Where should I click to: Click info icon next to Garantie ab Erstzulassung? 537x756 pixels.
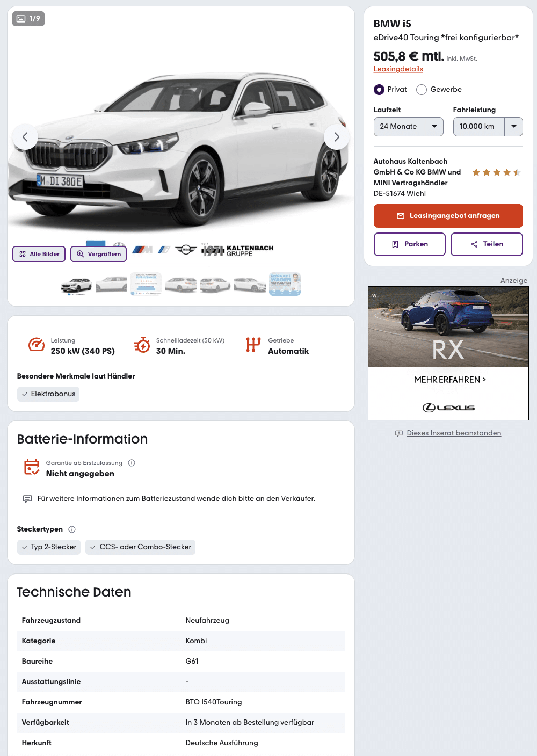132,463
